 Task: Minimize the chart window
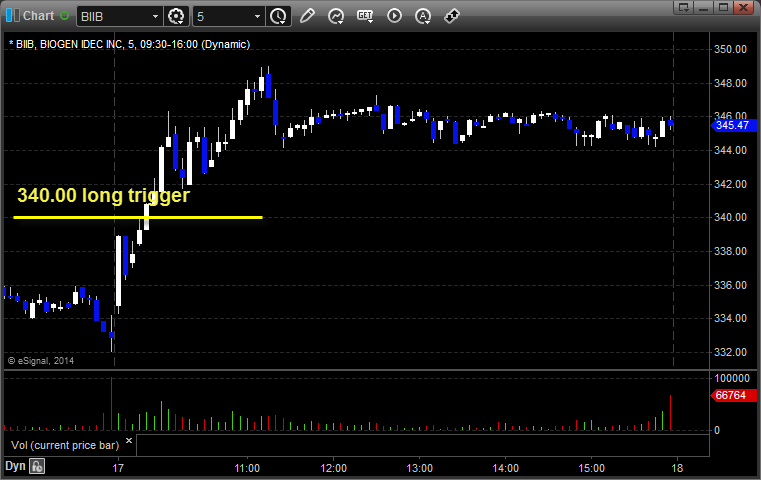703,7
